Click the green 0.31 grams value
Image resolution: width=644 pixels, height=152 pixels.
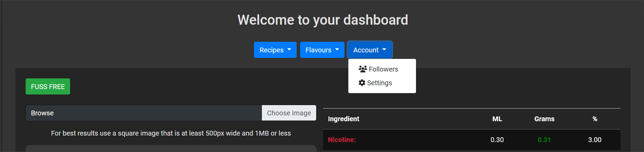click(544, 140)
